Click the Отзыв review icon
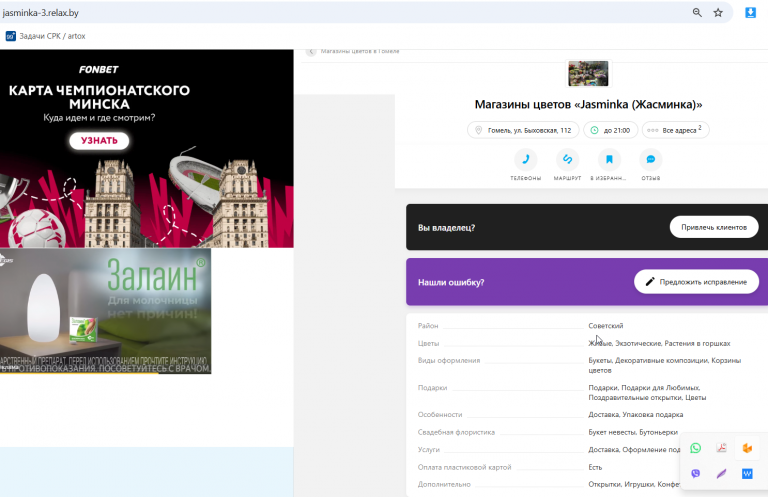Screen dimensions: 768x497 pyautogui.click(x=651, y=160)
